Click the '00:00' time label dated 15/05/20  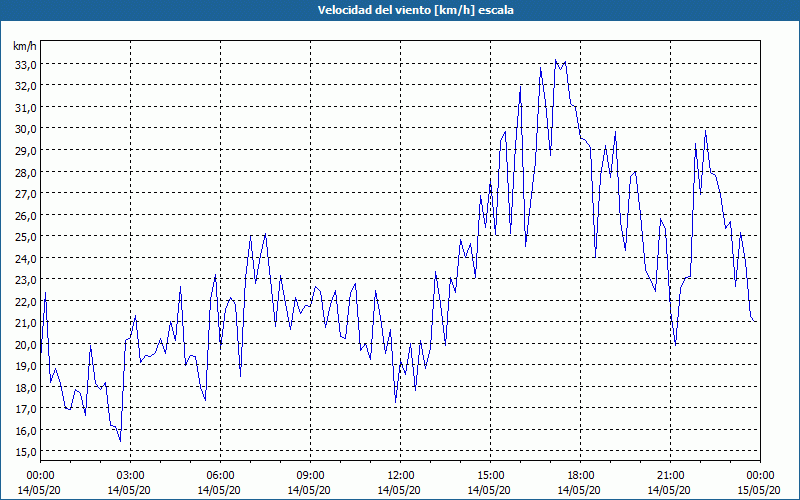pos(760,476)
